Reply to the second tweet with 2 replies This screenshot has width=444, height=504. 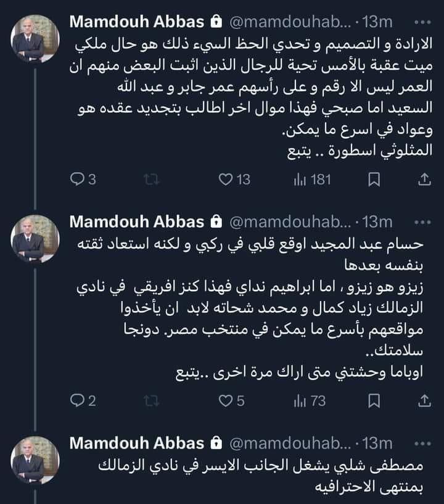(77, 401)
